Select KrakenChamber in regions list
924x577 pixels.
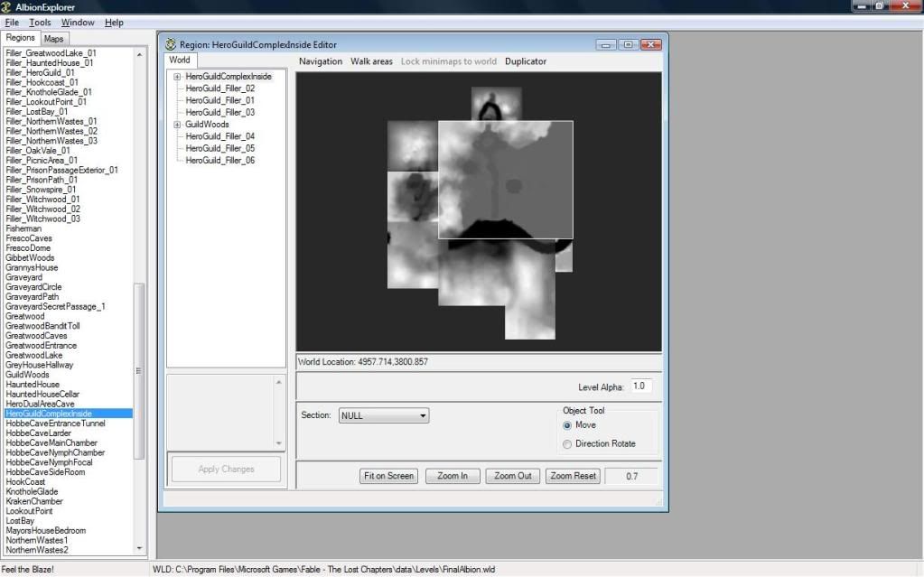34,501
